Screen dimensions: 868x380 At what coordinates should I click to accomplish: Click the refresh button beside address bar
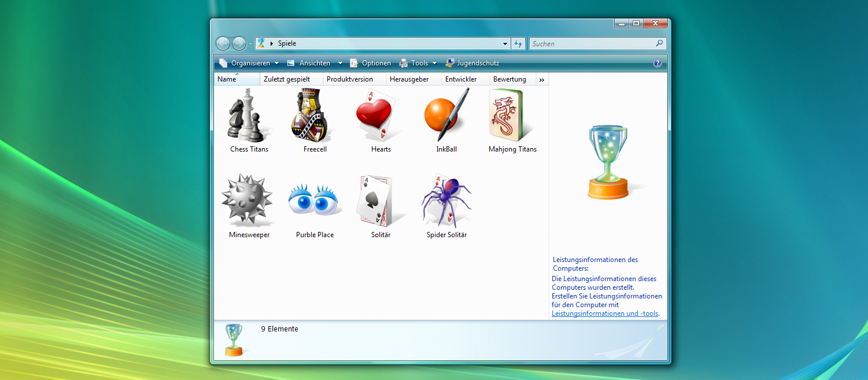point(518,43)
